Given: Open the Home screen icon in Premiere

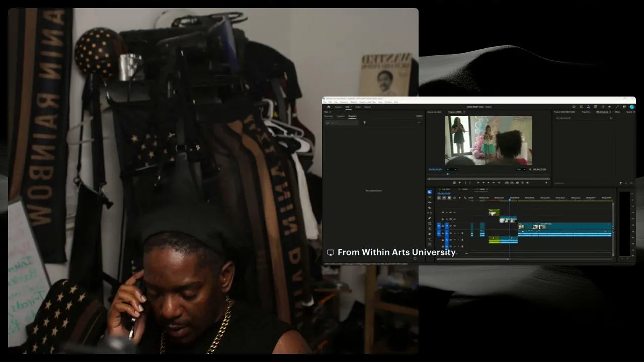Looking at the screenshot, I should pyautogui.click(x=329, y=107).
